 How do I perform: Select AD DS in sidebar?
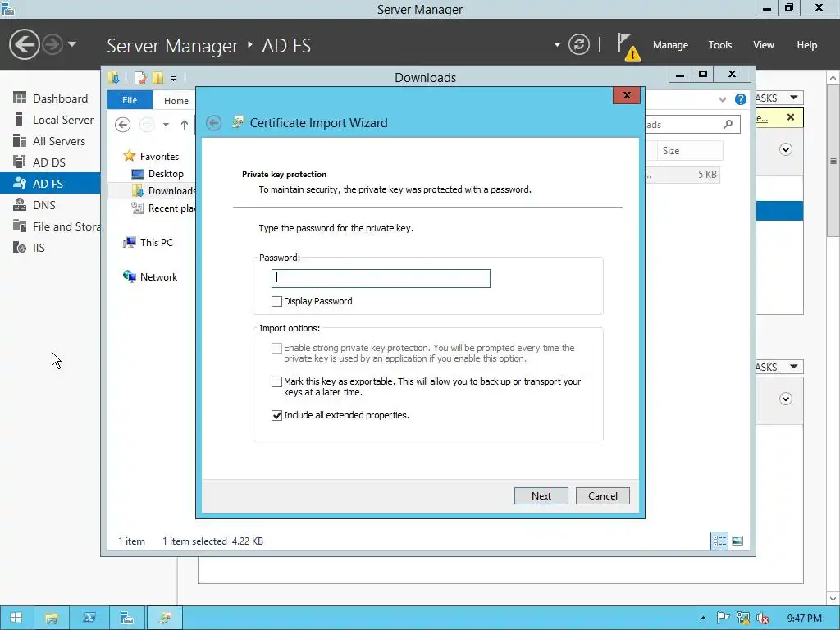click(x=50, y=162)
